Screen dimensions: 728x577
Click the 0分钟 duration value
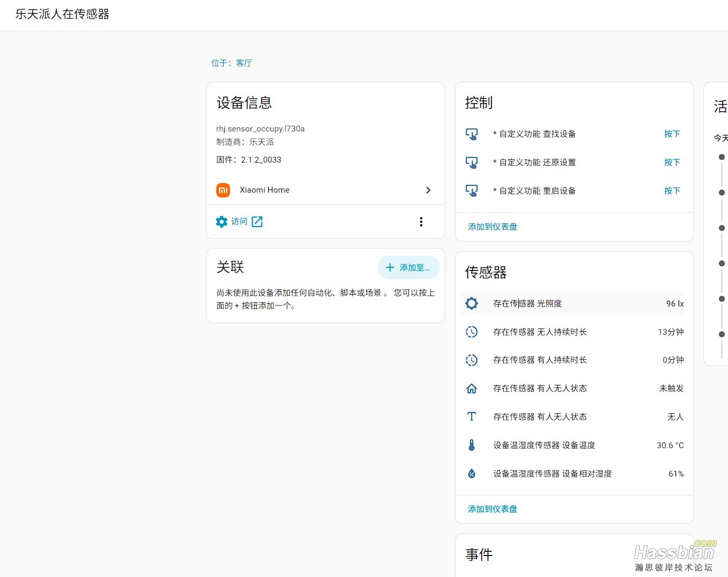673,360
